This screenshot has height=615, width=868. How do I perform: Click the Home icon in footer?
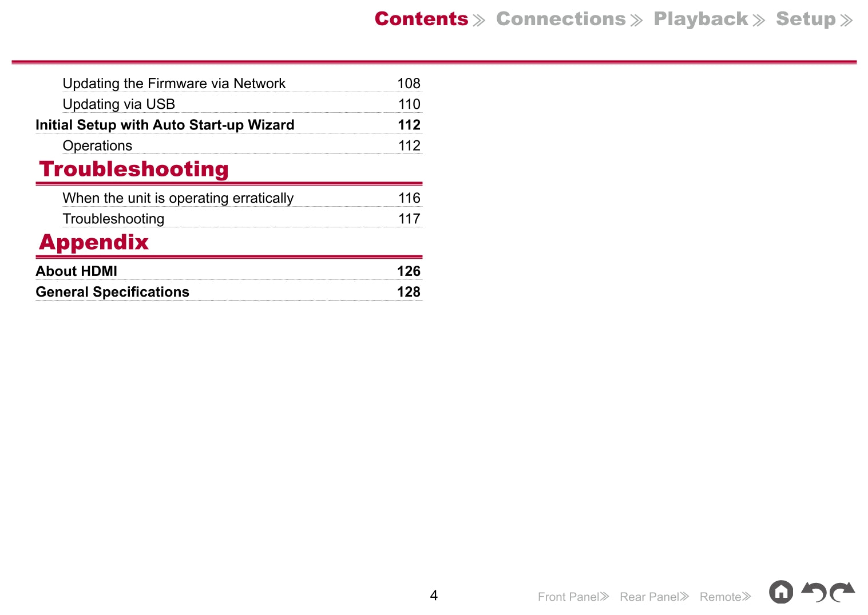[x=780, y=592]
